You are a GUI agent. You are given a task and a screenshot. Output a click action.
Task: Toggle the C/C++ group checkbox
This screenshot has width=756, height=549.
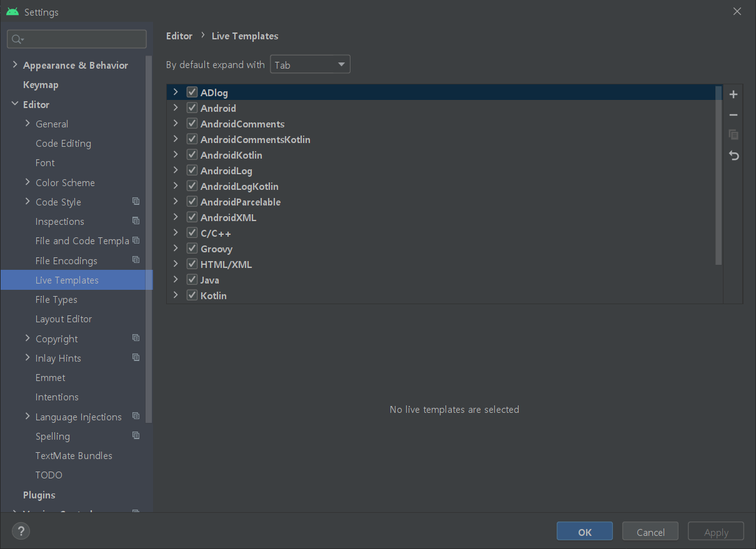(x=192, y=233)
